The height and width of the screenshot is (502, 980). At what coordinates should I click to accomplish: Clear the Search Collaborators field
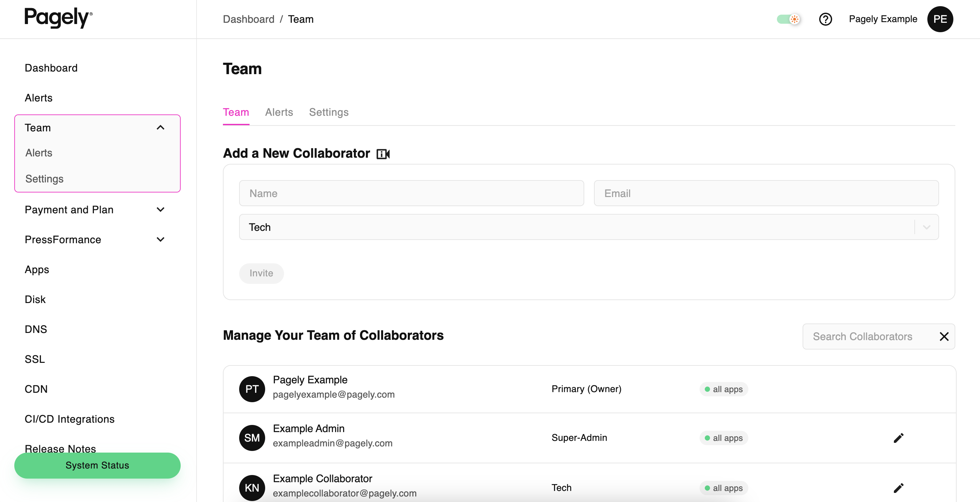(x=944, y=337)
